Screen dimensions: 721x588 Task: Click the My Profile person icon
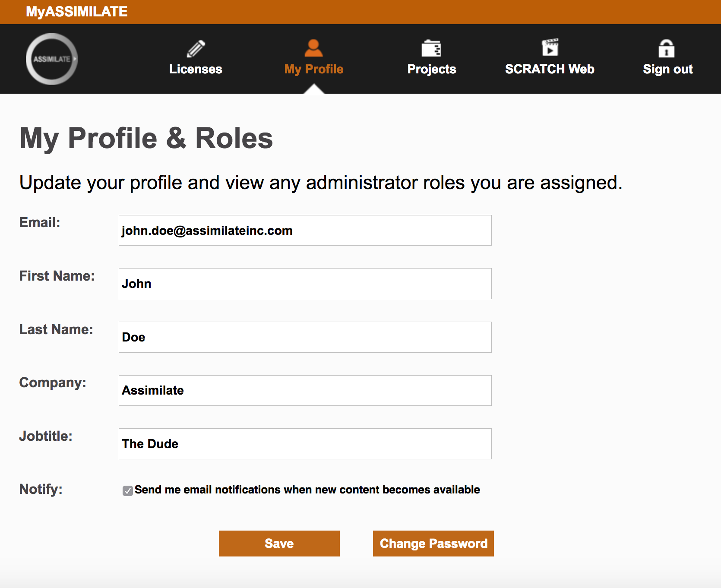coord(313,48)
